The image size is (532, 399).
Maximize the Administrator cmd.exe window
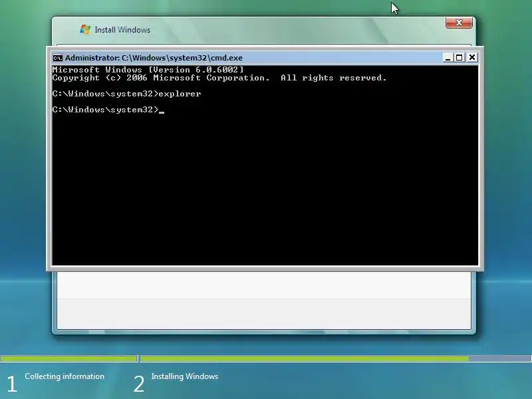pos(459,58)
